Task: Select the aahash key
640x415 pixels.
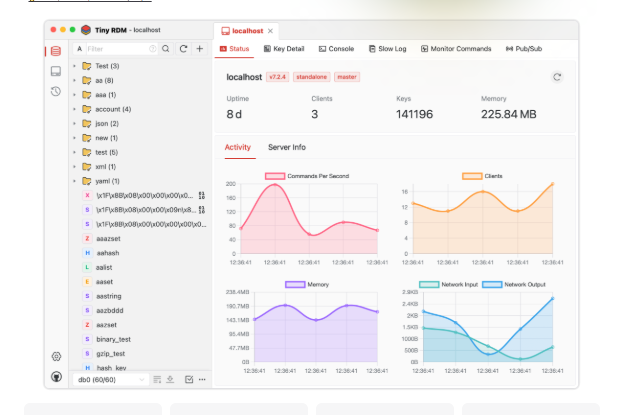Action: pos(108,253)
